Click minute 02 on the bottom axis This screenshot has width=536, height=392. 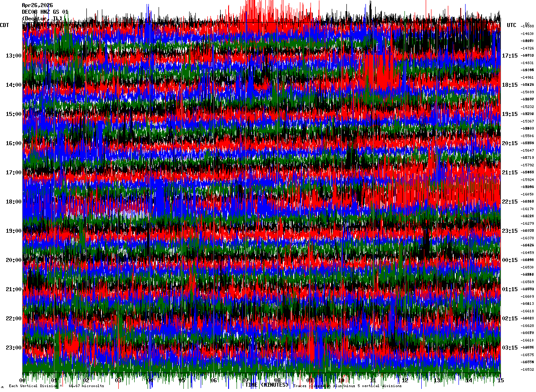86,380
